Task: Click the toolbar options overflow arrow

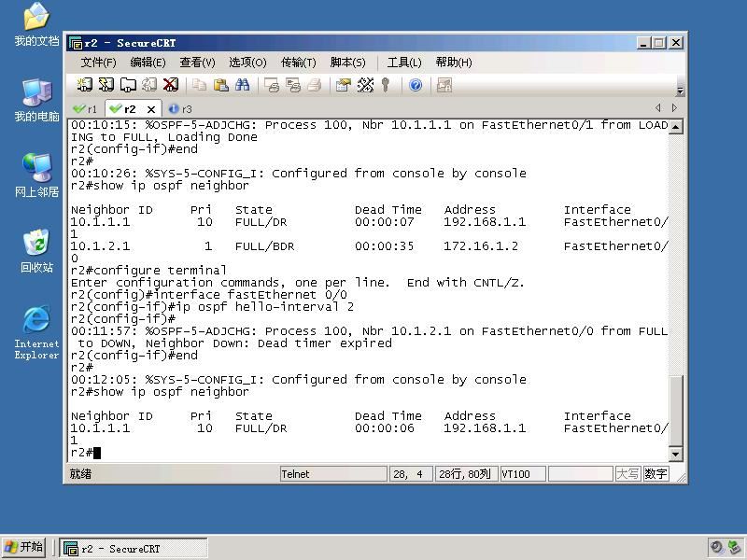Action: [681, 91]
